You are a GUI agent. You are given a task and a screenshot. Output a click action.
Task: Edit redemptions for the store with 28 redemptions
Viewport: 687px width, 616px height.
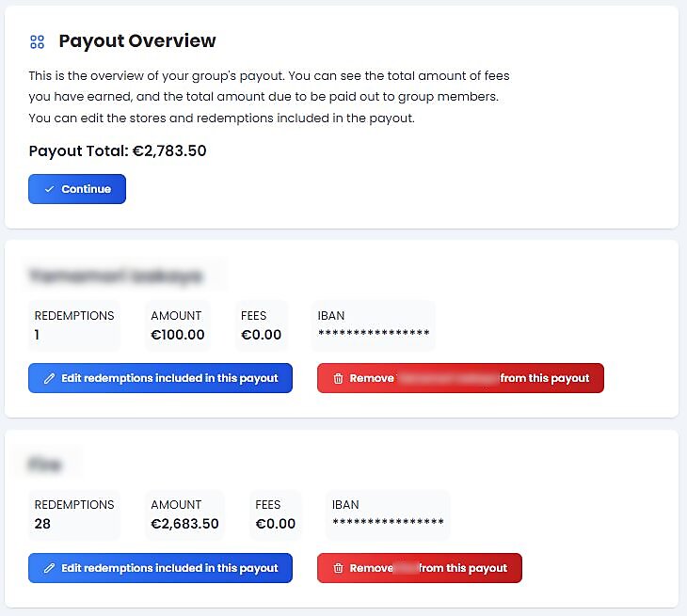pos(160,568)
